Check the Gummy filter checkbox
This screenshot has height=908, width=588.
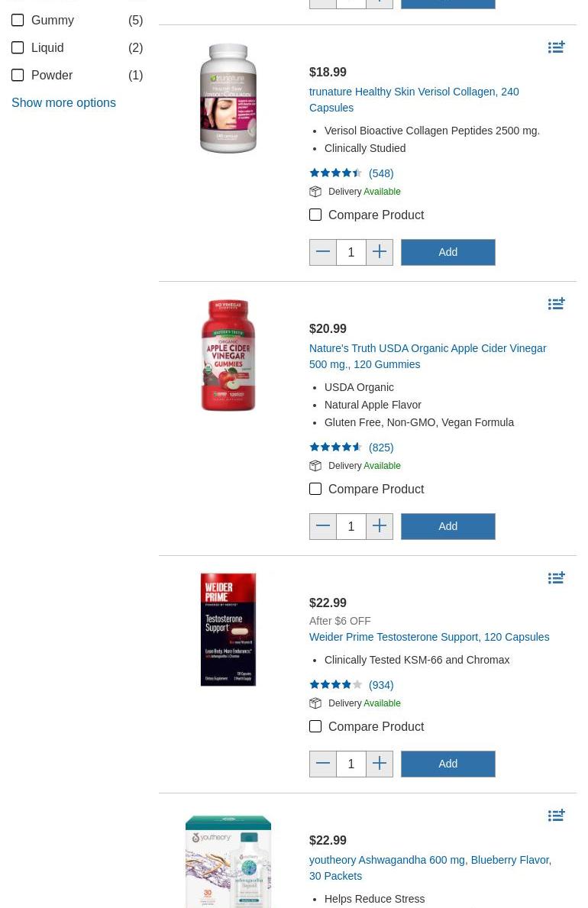(18, 20)
